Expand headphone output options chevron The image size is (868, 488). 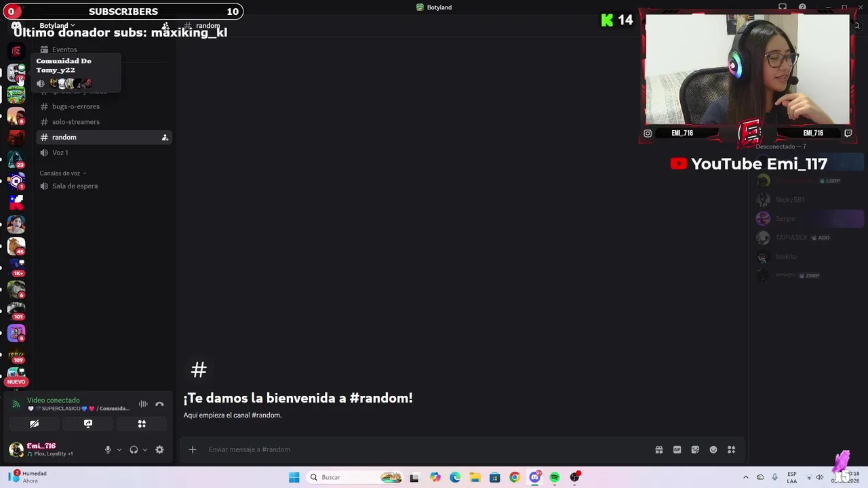tap(145, 449)
